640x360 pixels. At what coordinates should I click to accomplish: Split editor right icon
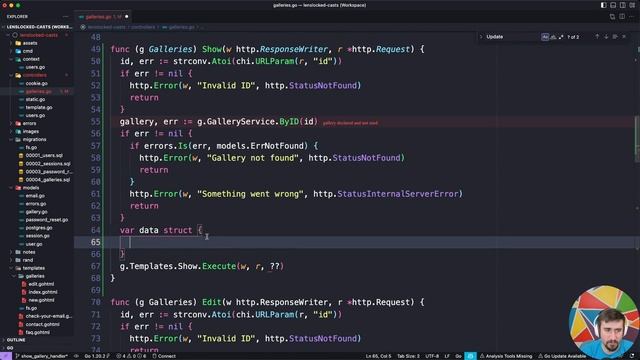(622, 17)
